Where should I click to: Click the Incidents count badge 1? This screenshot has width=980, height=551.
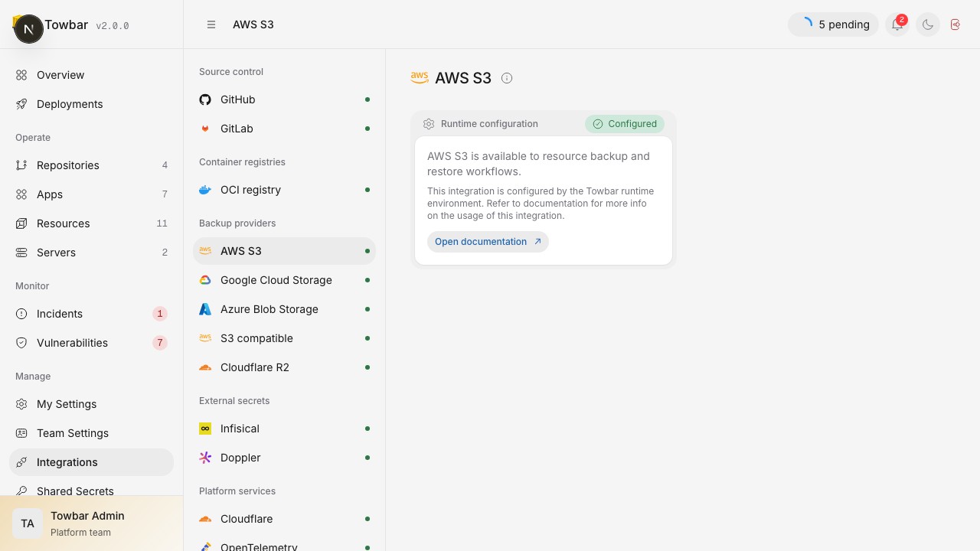coord(159,314)
